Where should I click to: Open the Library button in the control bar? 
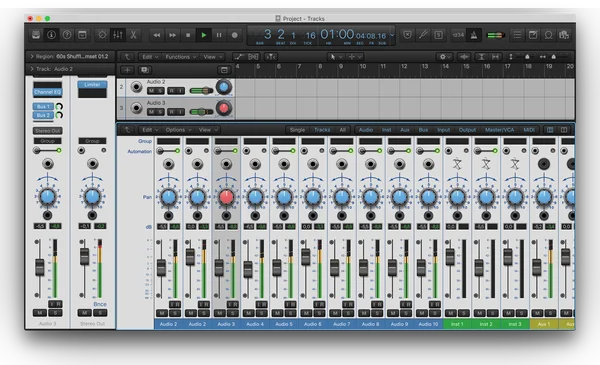tap(36, 35)
